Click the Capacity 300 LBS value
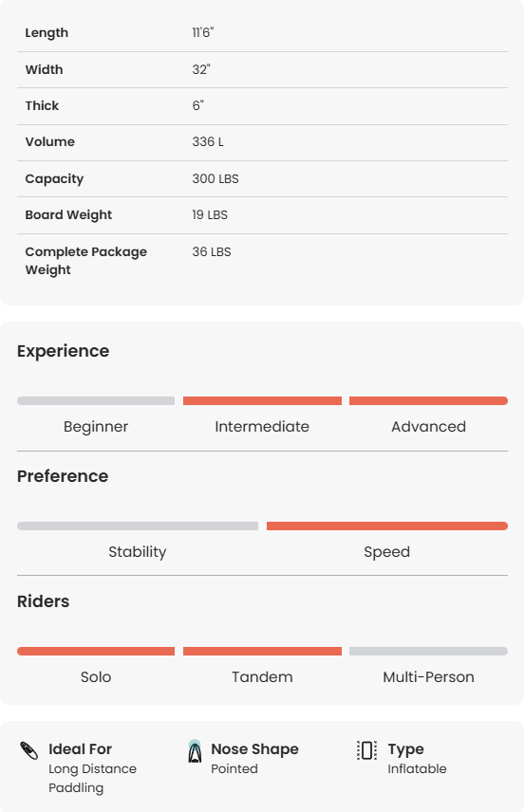Viewport: 525px width, 812px height. point(216,178)
